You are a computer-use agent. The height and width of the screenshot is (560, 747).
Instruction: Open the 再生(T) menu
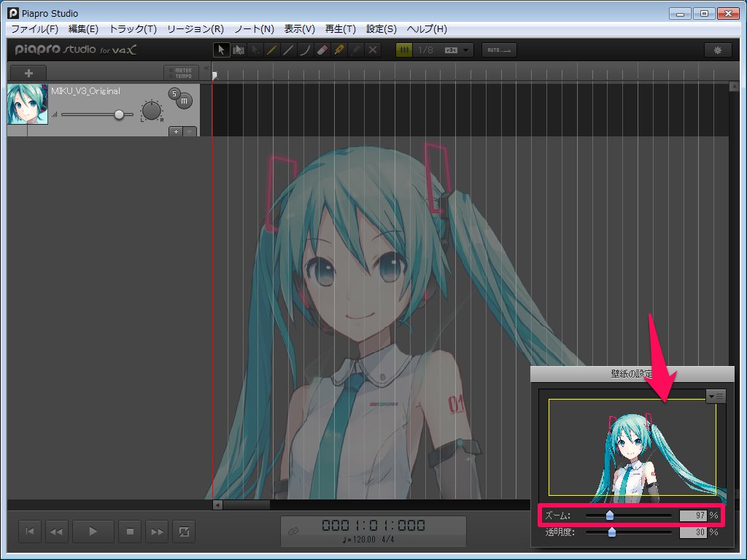(x=340, y=29)
